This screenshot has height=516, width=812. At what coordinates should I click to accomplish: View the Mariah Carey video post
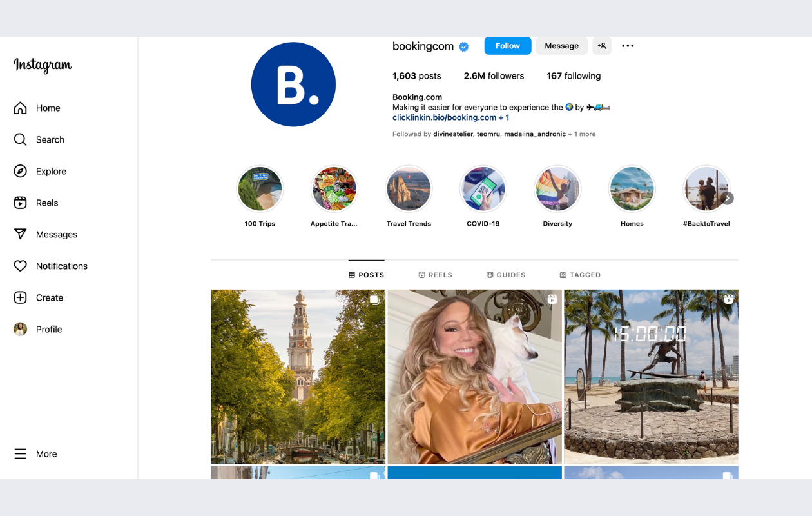click(x=474, y=376)
